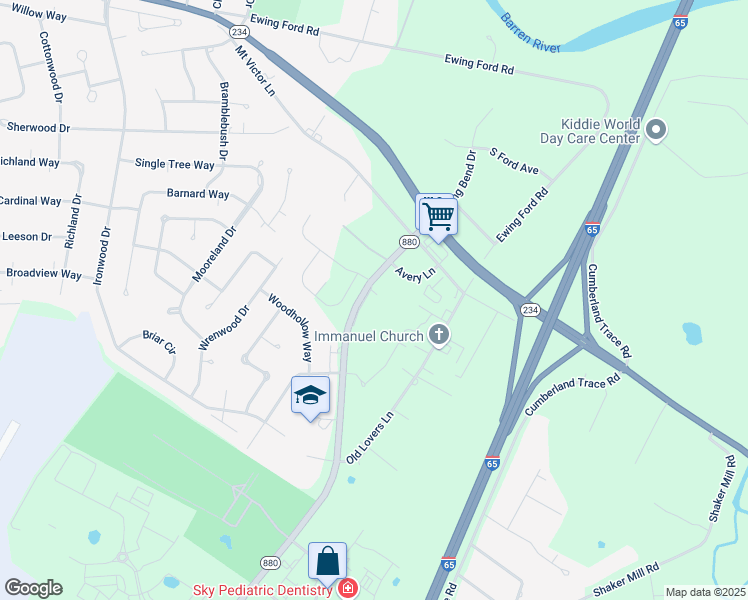Click the Woodhollow Way street label
The image size is (748, 600).
coord(290,328)
